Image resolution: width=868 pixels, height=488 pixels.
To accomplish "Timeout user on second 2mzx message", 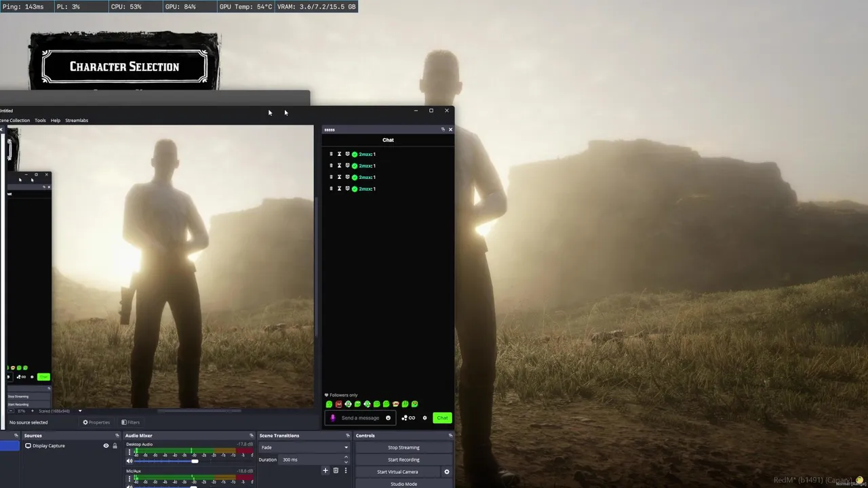I will point(339,165).
